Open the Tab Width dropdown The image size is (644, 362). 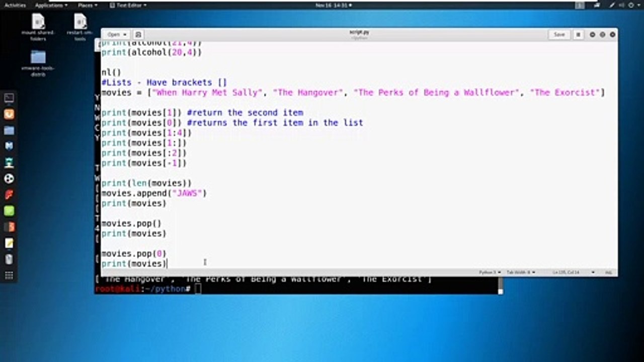pos(521,273)
